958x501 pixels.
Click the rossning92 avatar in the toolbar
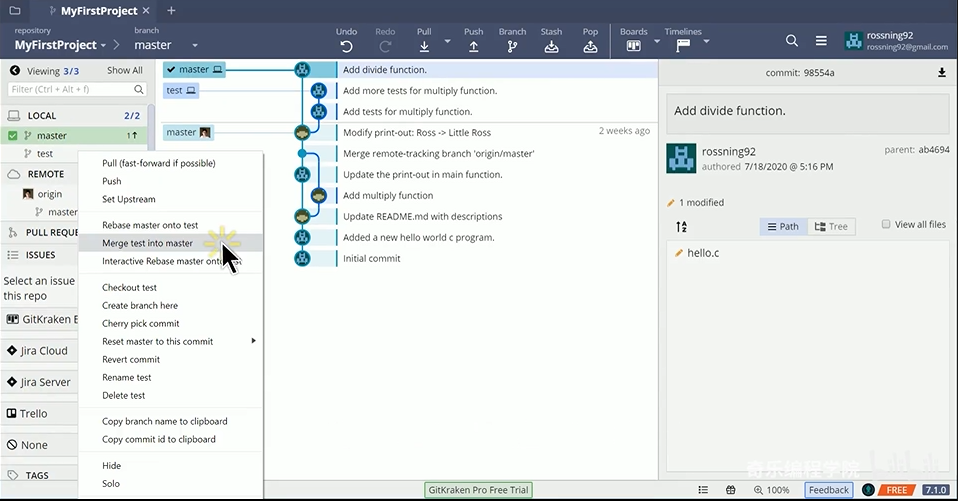tap(854, 40)
